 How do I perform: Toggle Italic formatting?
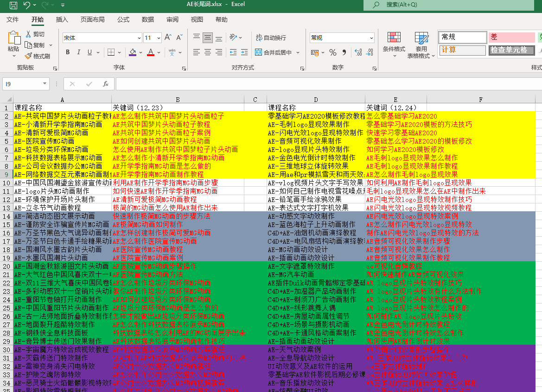tap(79, 52)
